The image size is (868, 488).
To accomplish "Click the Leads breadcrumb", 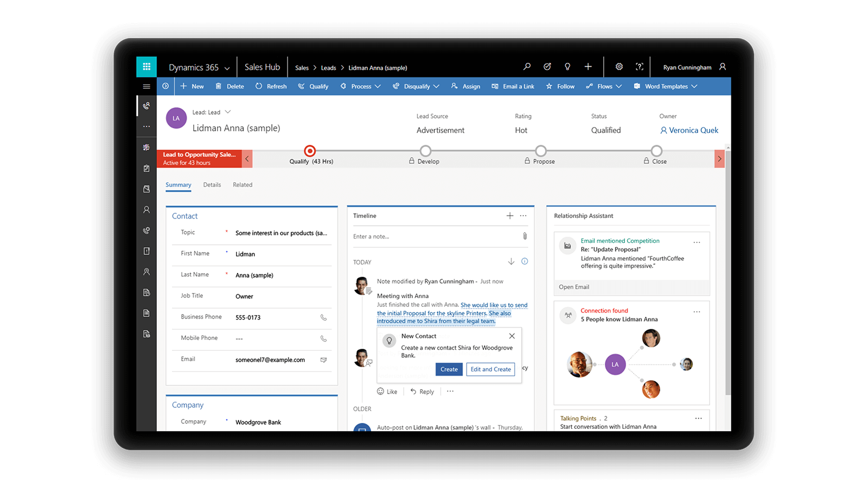I will pos(328,68).
